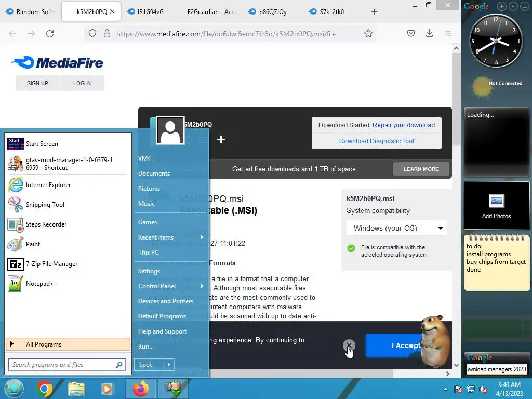Open shutdown options arrow next to Lock
The height and width of the screenshot is (399, 532).
pos(169,364)
